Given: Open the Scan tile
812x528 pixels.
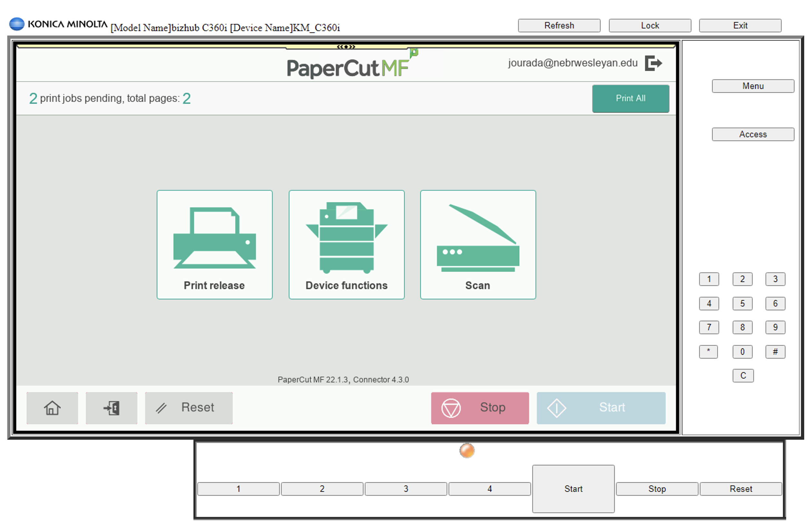Looking at the screenshot, I should coord(478,244).
